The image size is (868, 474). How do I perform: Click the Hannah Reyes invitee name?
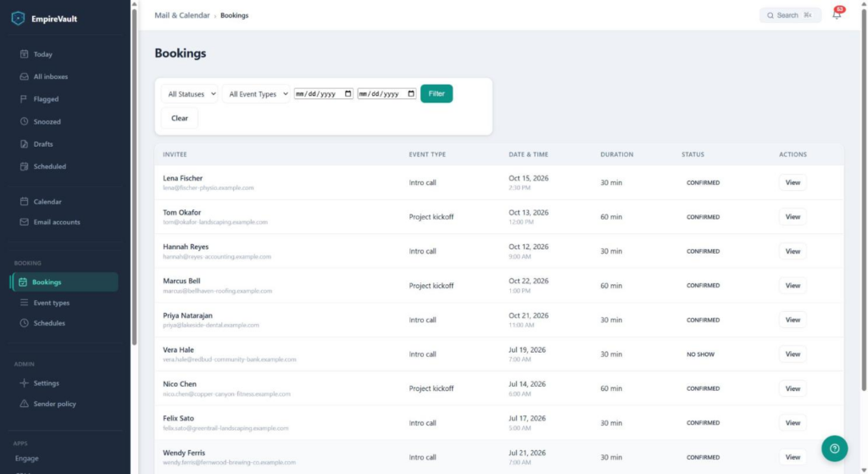pos(186,247)
